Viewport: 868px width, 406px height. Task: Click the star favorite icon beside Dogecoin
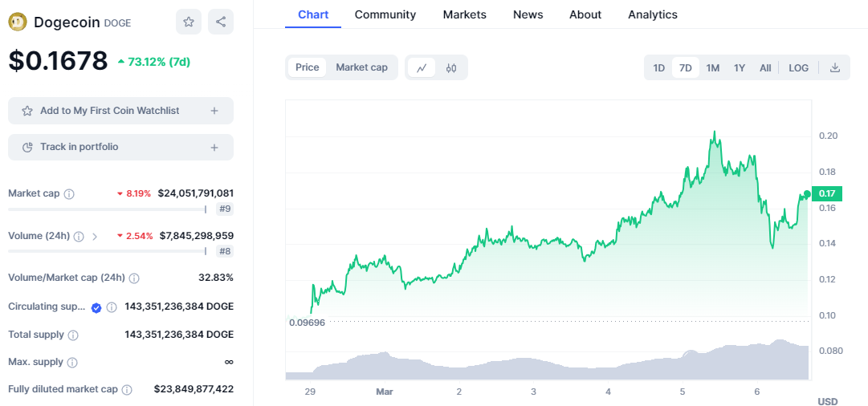click(189, 22)
